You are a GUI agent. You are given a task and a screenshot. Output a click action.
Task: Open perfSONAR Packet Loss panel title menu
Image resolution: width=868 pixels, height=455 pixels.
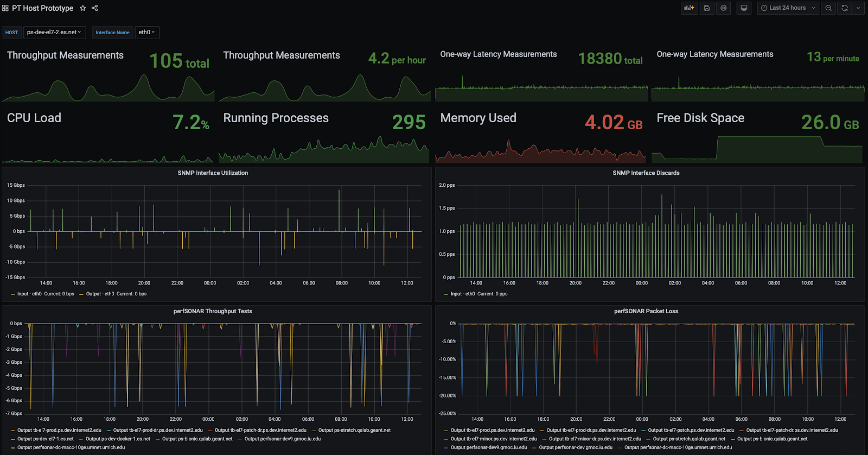pos(646,311)
